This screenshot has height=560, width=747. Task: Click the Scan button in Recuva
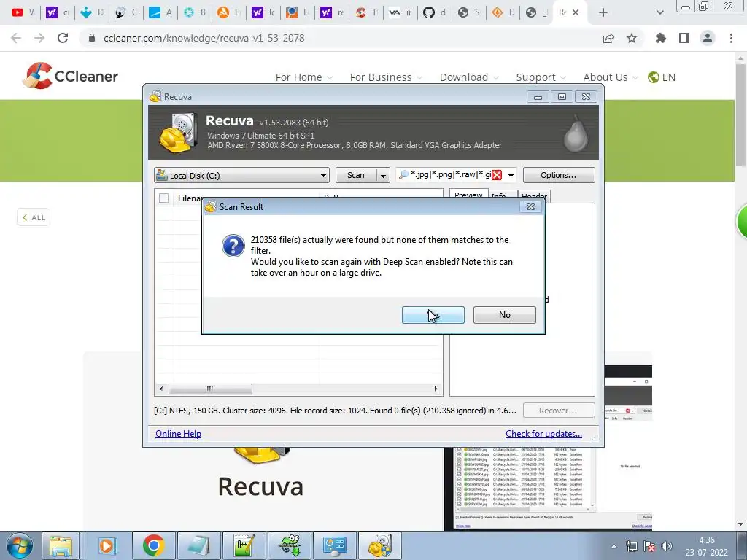coord(356,175)
